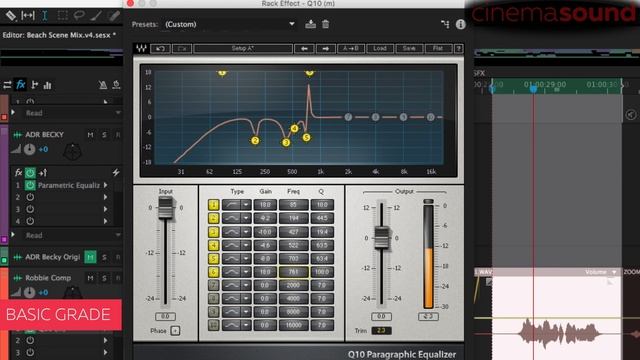Screen dimensions: 640x360
Task: Select the Editor: Beach Scene Mix.v4.sesx panel tab
Action: [x=59, y=35]
